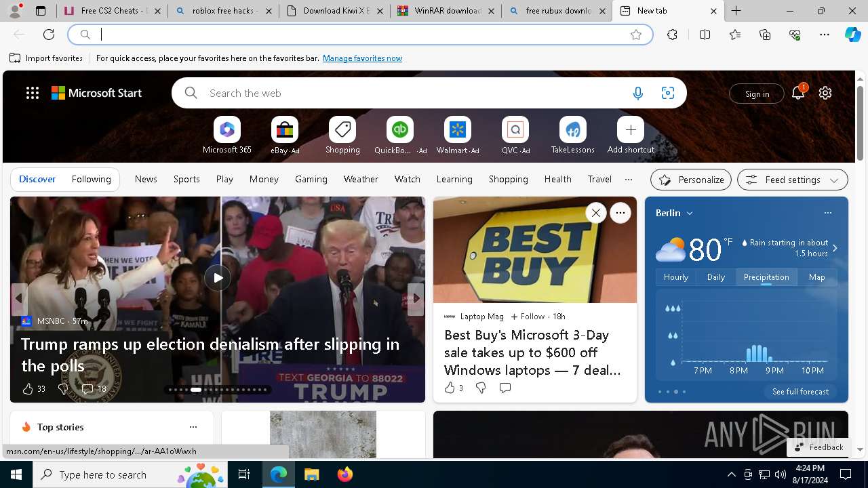
Task: Follow Laptop Mag publisher
Action: pos(528,317)
